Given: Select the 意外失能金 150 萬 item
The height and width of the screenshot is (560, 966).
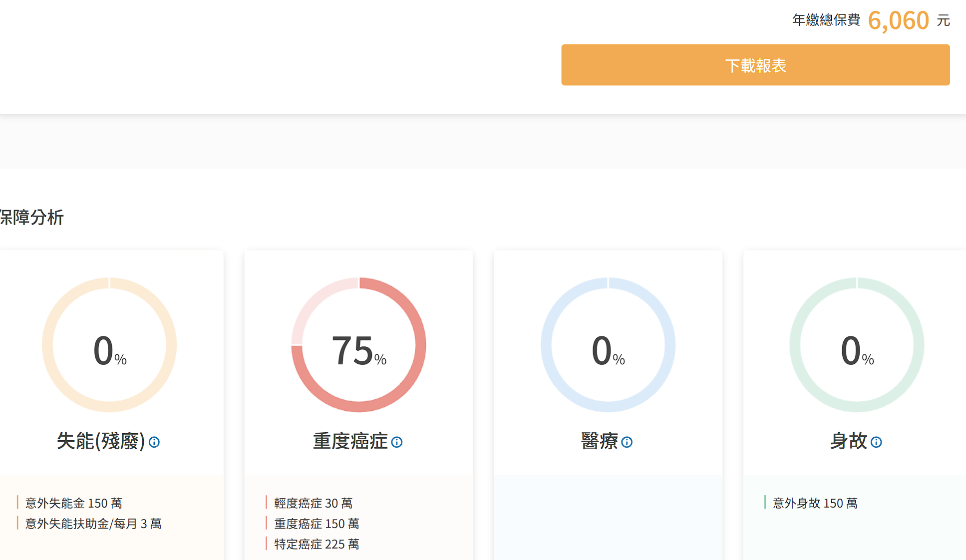Looking at the screenshot, I should pos(73,503).
